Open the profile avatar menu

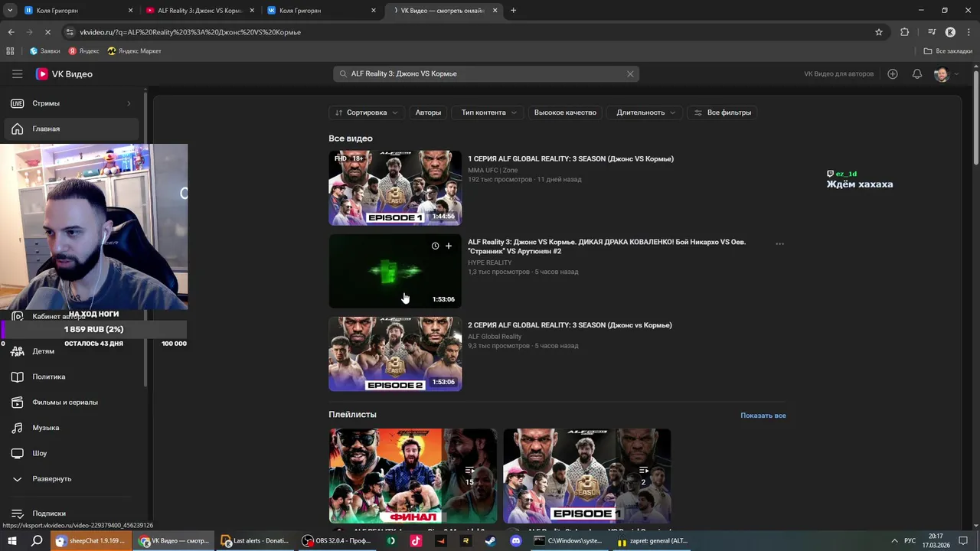(x=942, y=74)
